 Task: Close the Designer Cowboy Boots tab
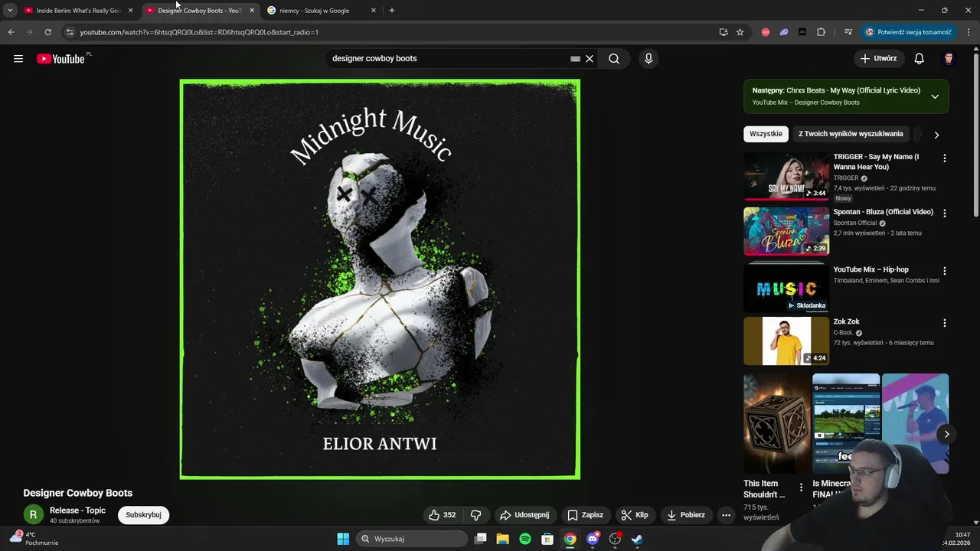(252, 11)
